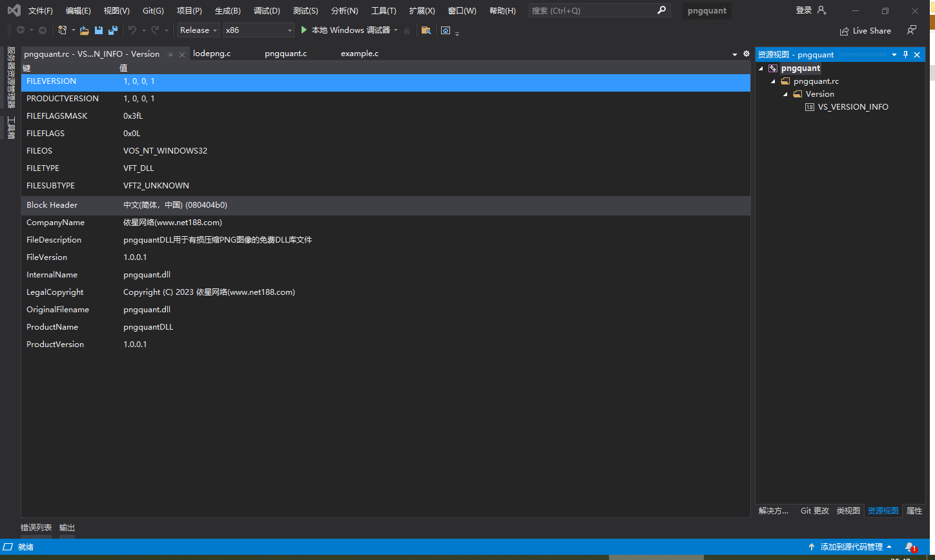This screenshot has width=935, height=560.
Task: Click the pngquant project icon in resource tree
Action: pyautogui.click(x=773, y=68)
